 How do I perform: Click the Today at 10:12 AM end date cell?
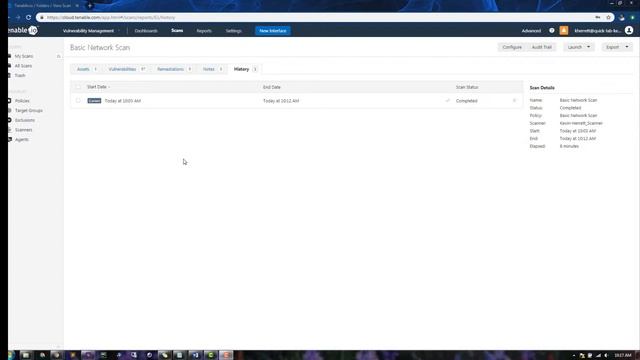point(281,101)
